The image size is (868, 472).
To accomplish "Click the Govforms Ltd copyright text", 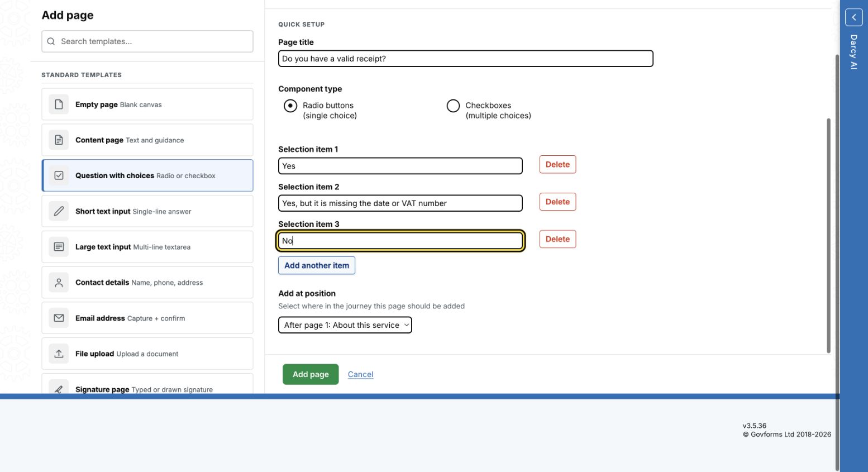I will [x=787, y=435].
